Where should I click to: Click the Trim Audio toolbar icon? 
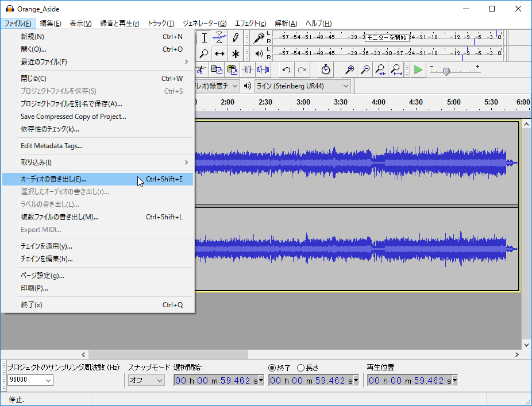pos(248,69)
